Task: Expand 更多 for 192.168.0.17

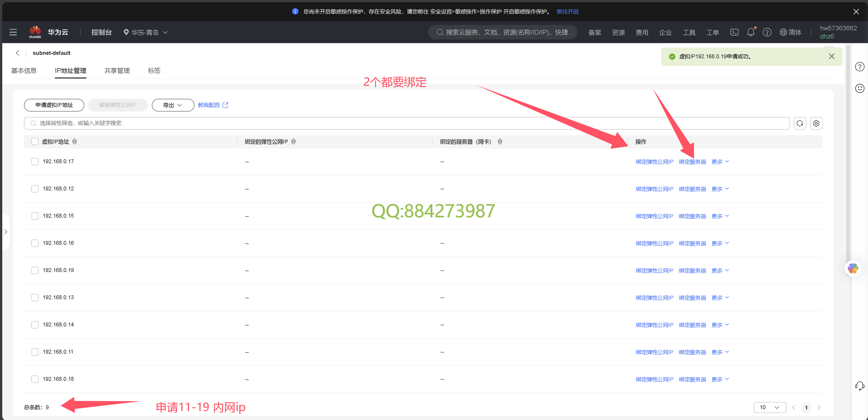Action: [x=720, y=162]
